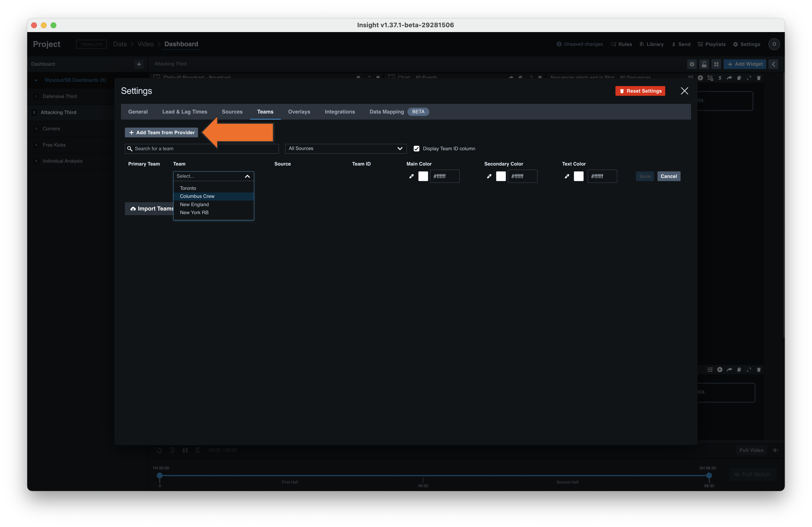The height and width of the screenshot is (527, 812).
Task: Toggle the dashboard layout lock icon
Action: point(704,64)
